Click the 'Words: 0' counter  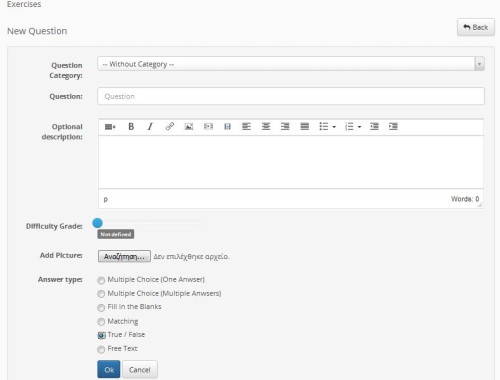[465, 199]
